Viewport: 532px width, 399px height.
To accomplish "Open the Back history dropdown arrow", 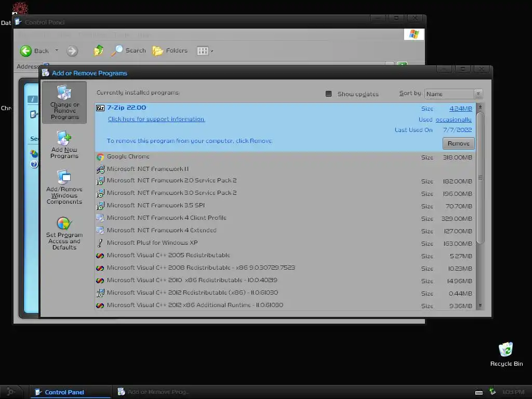I will click(57, 50).
